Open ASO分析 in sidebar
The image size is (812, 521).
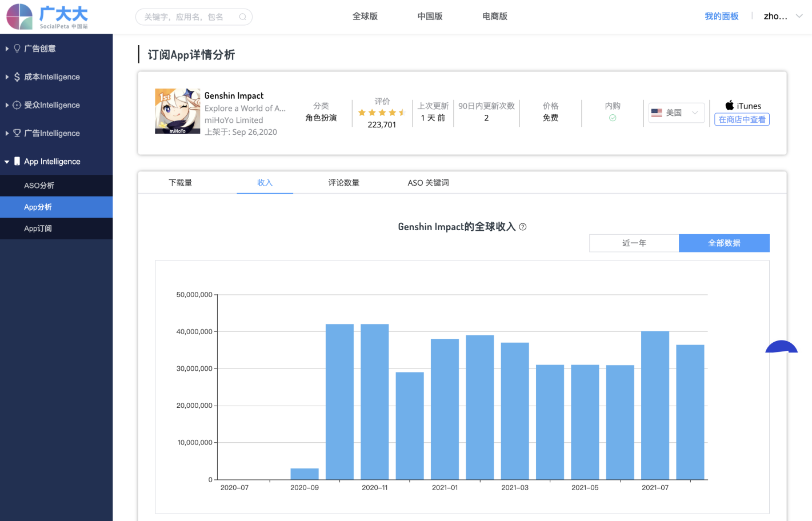click(56, 186)
